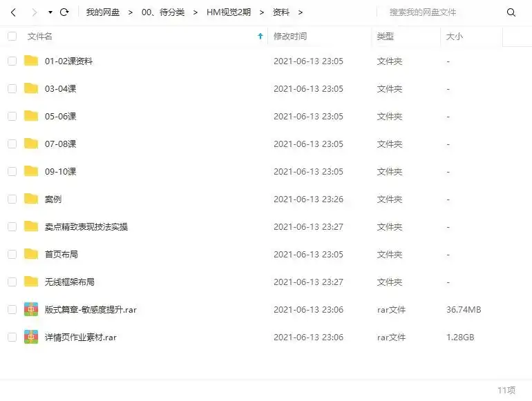The height and width of the screenshot is (401, 532).
Task: Expand the chevron after 我的网盘
Action: (x=131, y=12)
